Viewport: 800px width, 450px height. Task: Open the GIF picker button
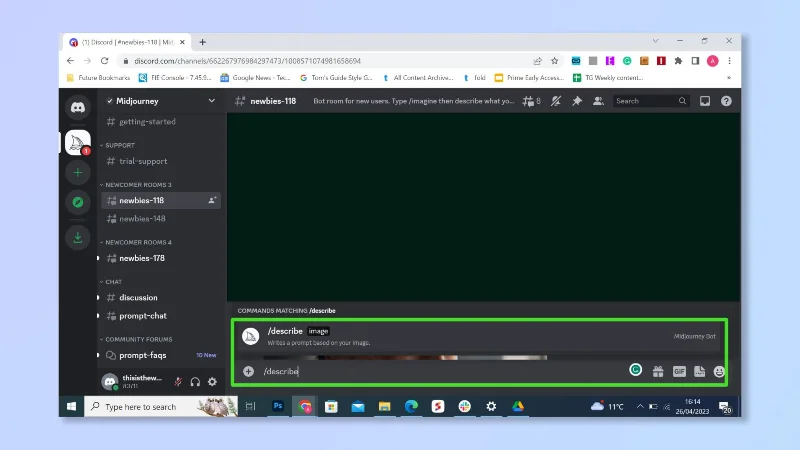click(x=679, y=371)
